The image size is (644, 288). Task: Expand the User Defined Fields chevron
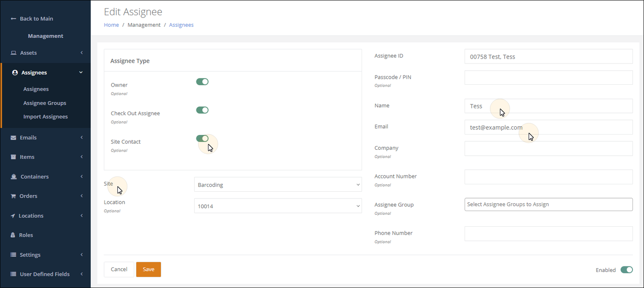tap(81, 274)
